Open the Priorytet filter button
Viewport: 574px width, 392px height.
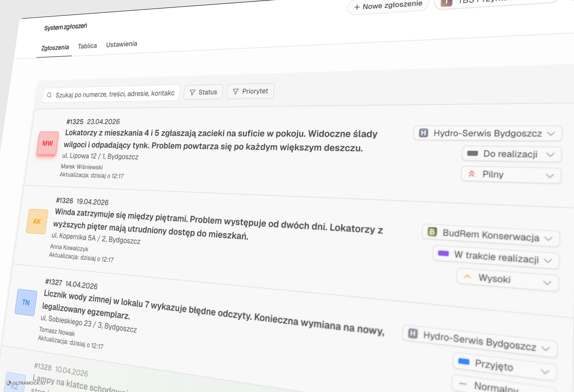(250, 91)
